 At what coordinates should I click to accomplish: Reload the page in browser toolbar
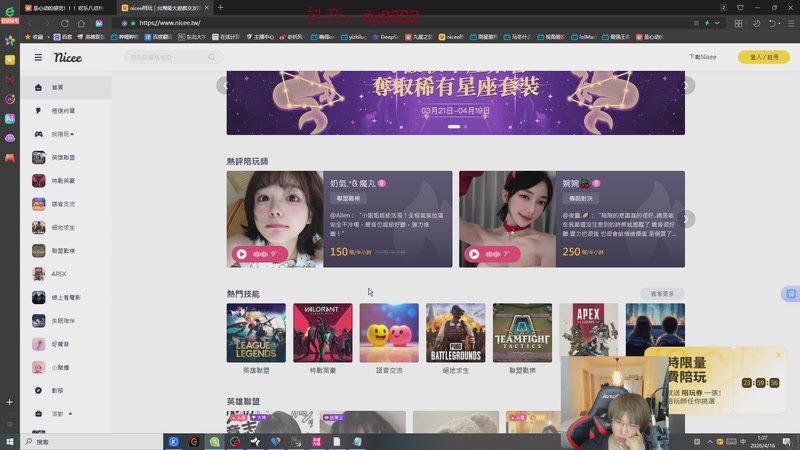coord(64,23)
